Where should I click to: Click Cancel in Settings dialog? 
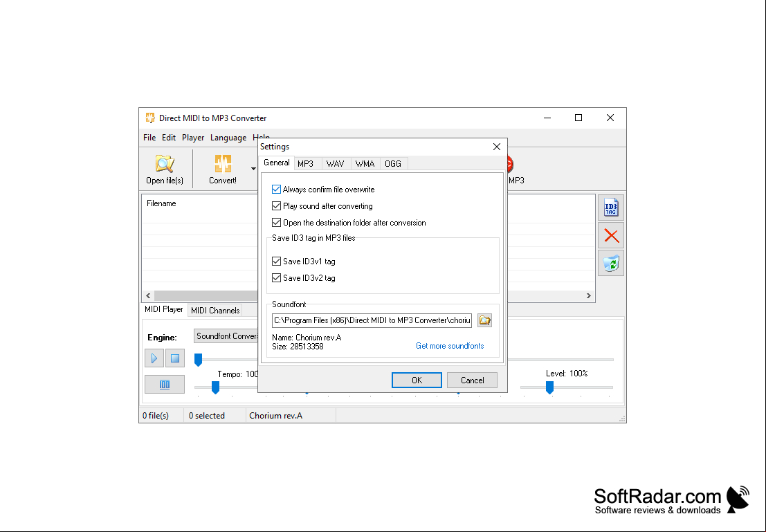472,380
